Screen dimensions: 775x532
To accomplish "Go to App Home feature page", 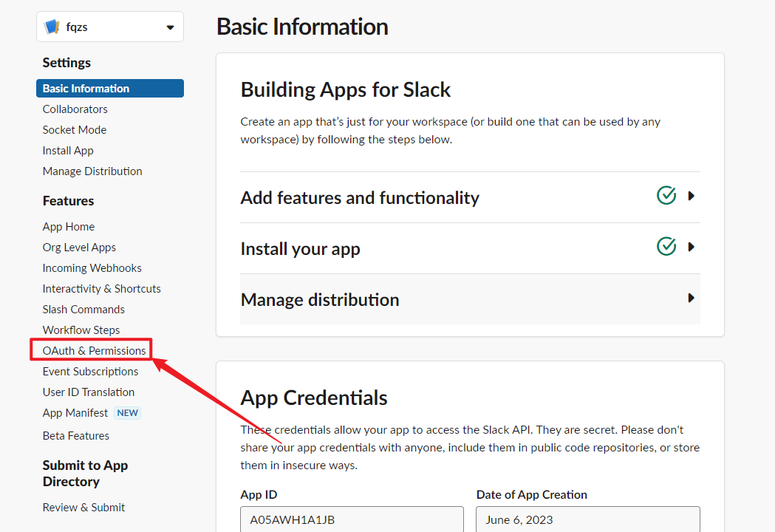I will point(68,227).
